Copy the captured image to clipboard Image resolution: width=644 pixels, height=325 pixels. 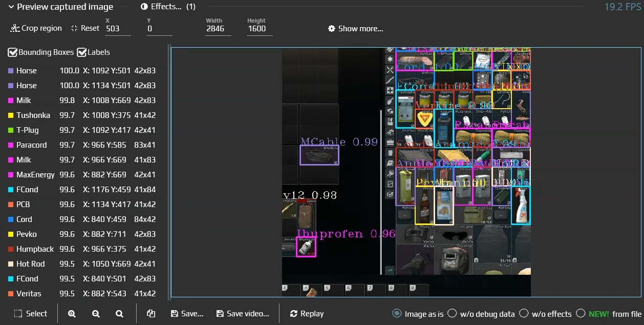[x=151, y=313]
